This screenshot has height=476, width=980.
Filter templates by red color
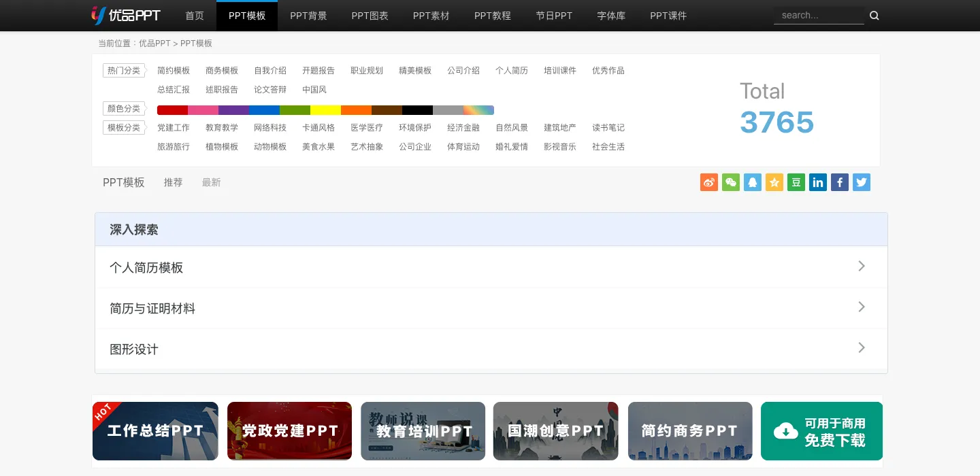tap(172, 110)
